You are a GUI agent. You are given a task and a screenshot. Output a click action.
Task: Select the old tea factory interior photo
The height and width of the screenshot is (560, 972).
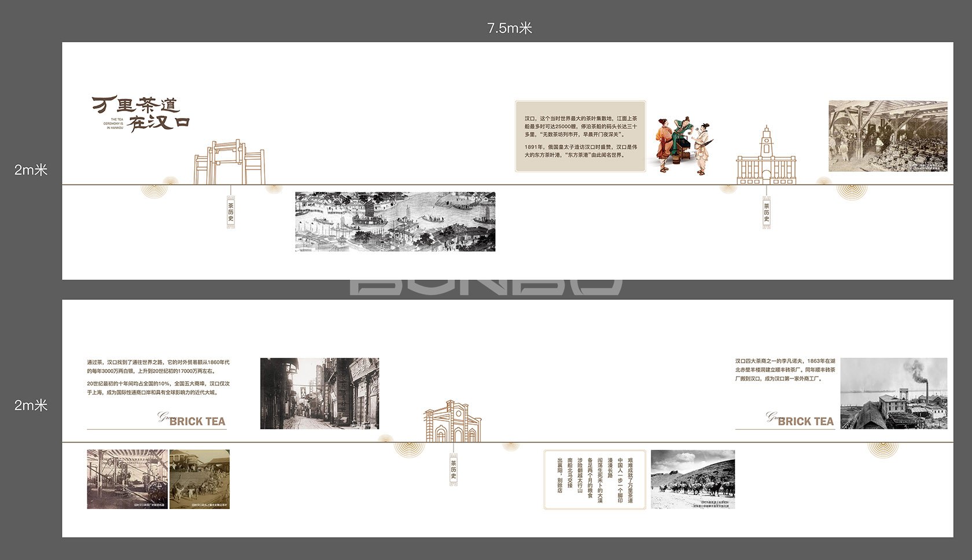click(x=888, y=136)
